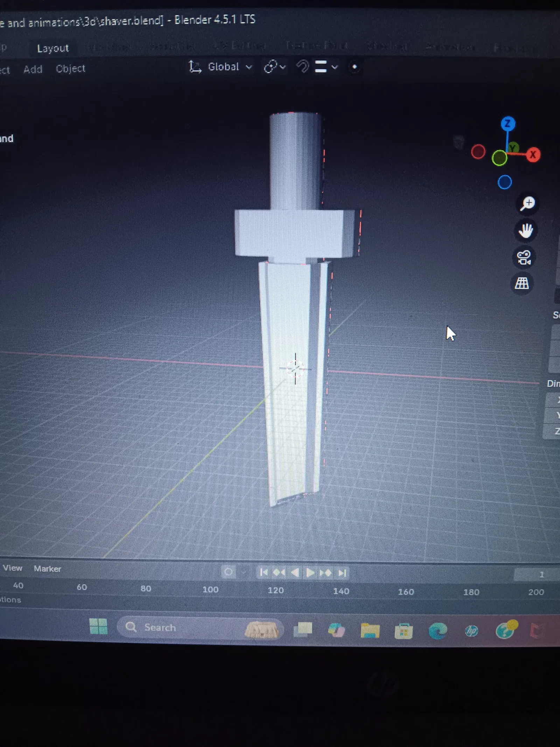This screenshot has height=747, width=560.
Task: Open the Add menu in viewport header
Action: coord(33,69)
